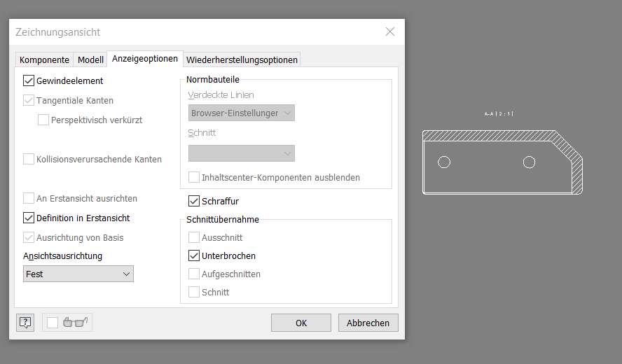This screenshot has width=622, height=364.
Task: Switch to the Komponente tab
Action: point(44,60)
